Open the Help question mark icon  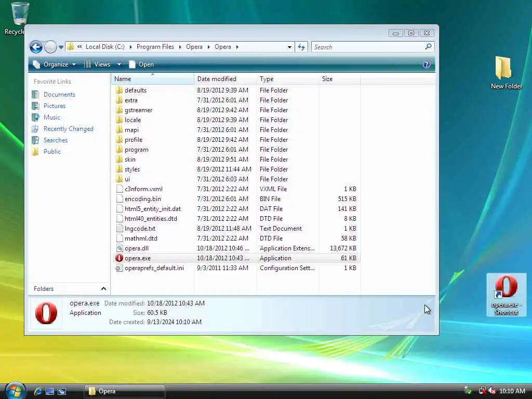pyautogui.click(x=427, y=64)
